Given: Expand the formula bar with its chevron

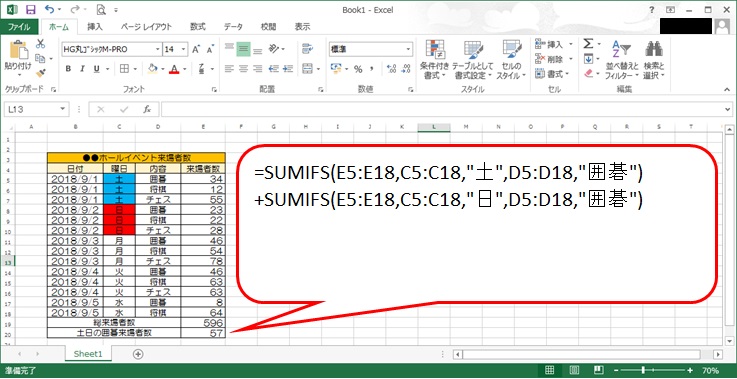Looking at the screenshot, I should coord(728,109).
